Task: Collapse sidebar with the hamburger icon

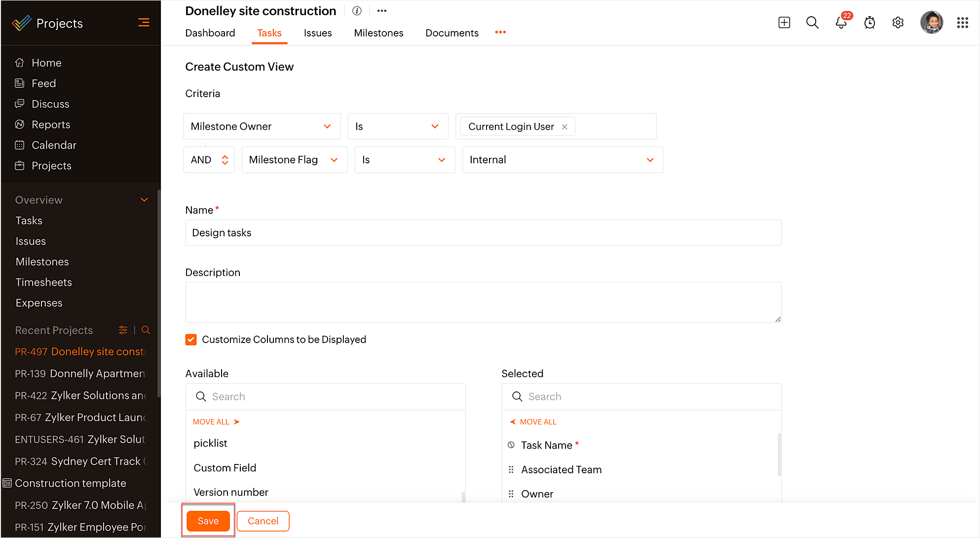Action: pyautogui.click(x=144, y=23)
